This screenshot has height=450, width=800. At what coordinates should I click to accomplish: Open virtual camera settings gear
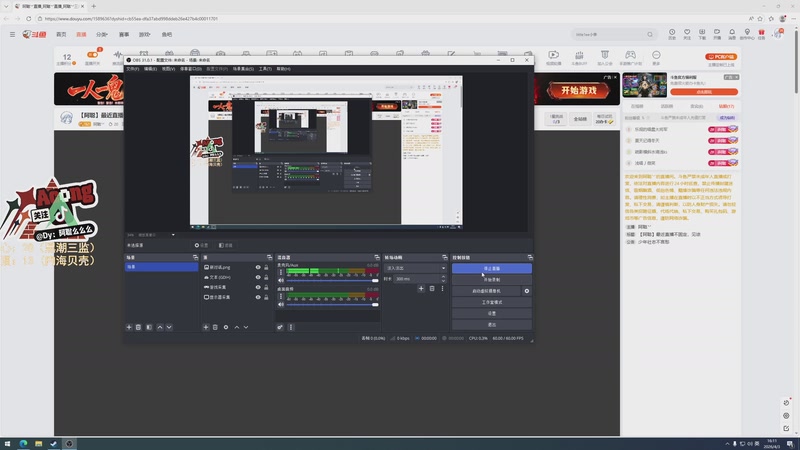[x=527, y=291]
